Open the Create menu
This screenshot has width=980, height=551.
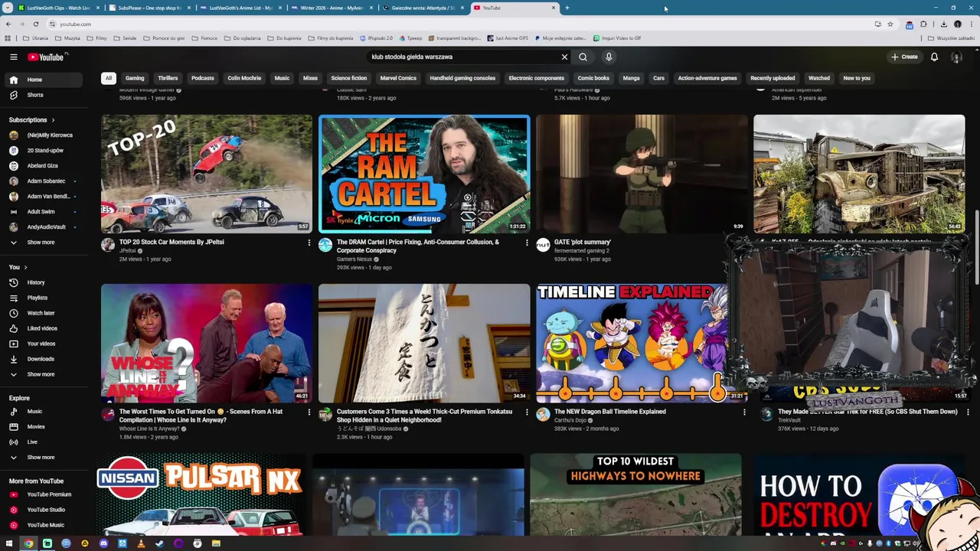pyautogui.click(x=904, y=57)
